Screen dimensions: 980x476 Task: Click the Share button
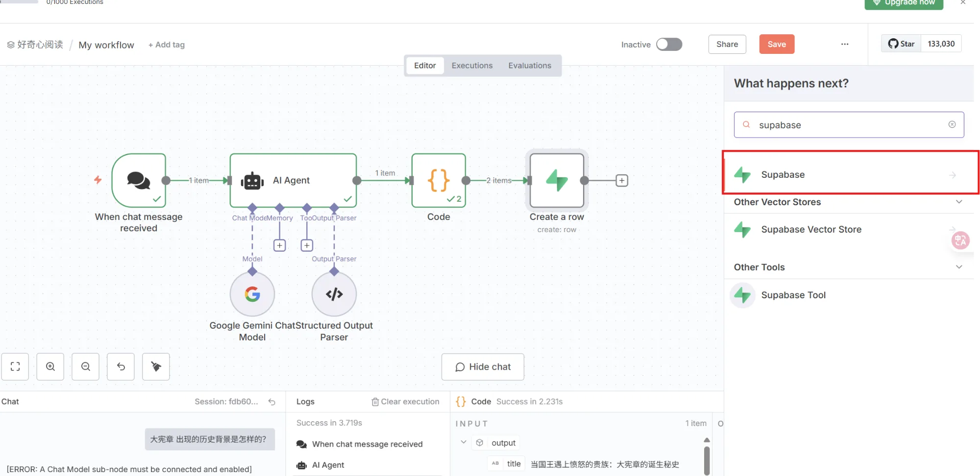tap(727, 44)
